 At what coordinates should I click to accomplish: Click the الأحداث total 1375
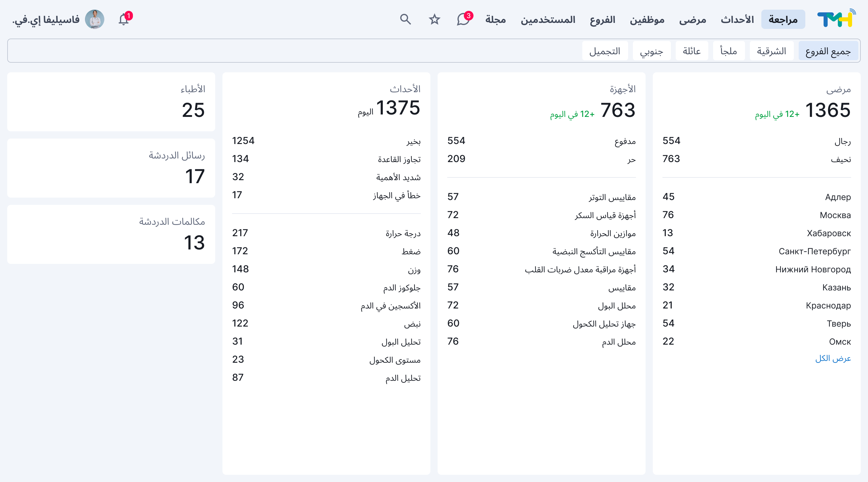tap(398, 108)
